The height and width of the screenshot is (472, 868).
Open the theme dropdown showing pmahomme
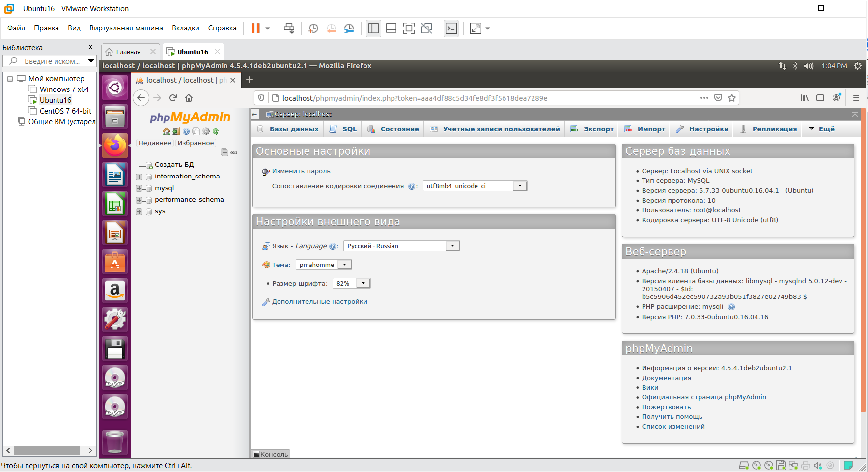324,265
